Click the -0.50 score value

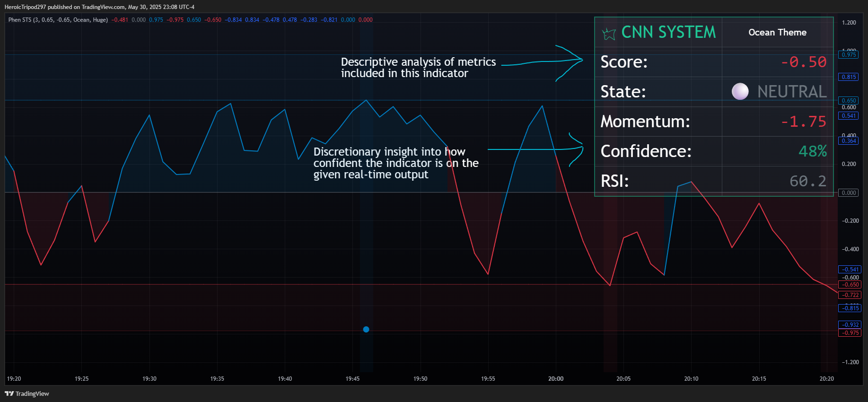pos(804,62)
